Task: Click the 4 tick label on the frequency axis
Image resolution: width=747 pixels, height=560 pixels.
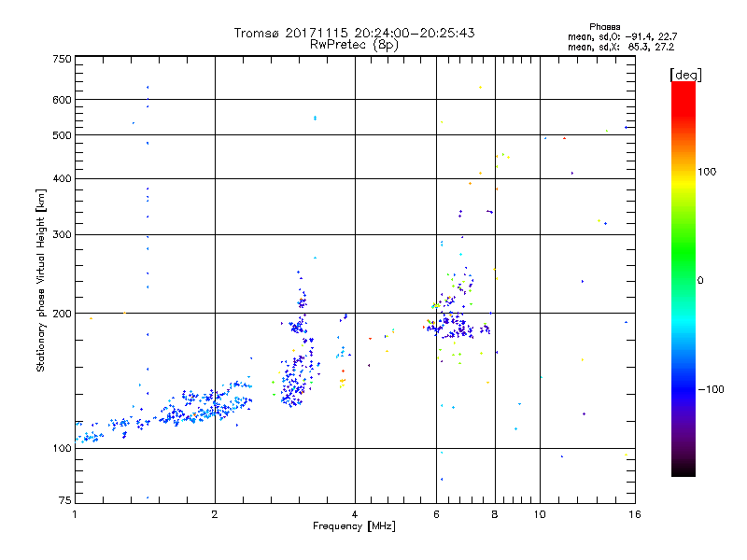Action: pos(355,514)
